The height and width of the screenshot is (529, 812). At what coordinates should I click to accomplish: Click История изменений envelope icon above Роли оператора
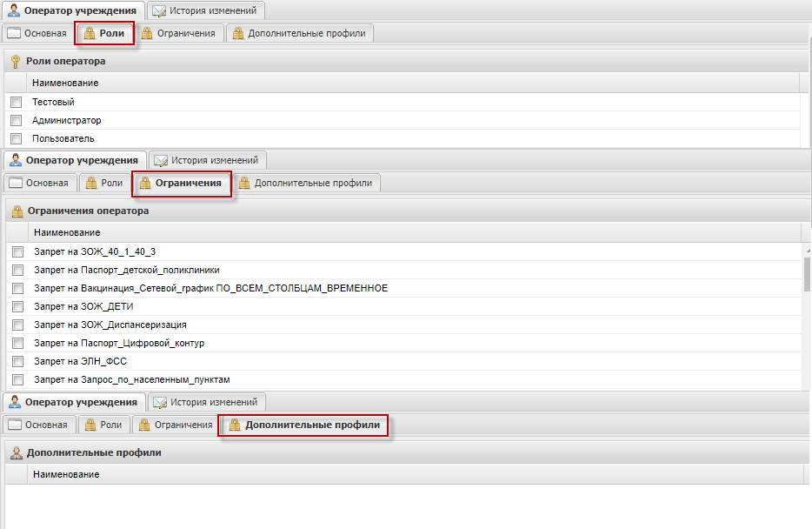[x=158, y=11]
